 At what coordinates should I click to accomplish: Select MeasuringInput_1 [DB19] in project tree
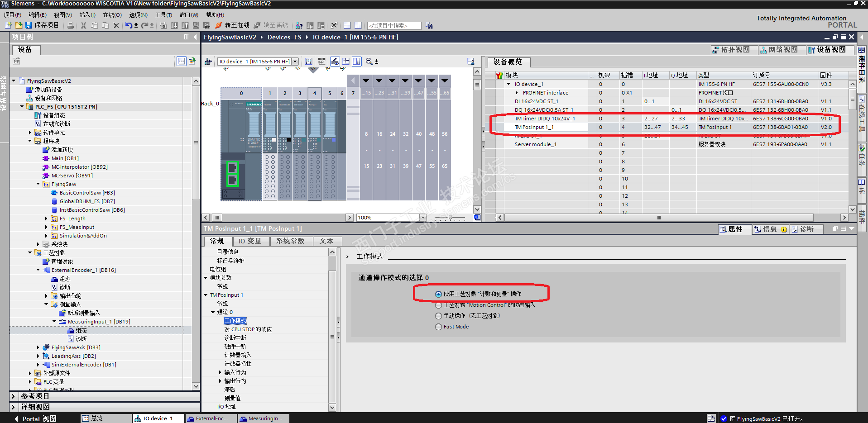99,322
